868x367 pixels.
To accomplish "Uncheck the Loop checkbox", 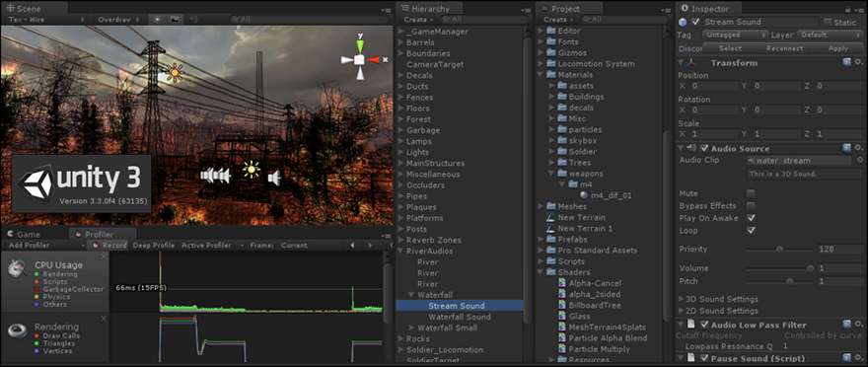I will 752,230.
